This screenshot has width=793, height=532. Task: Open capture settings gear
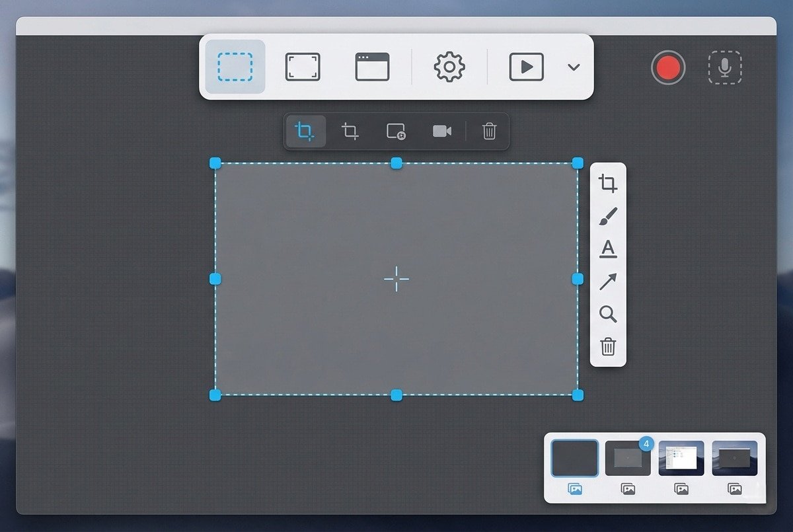coord(449,67)
